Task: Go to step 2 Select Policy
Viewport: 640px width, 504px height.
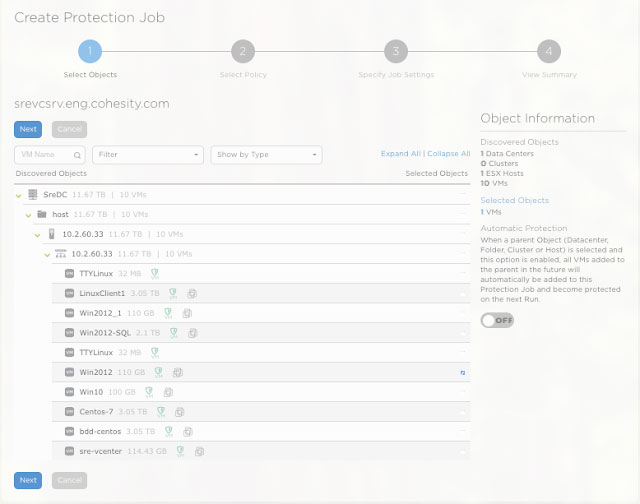Action: 242,51
